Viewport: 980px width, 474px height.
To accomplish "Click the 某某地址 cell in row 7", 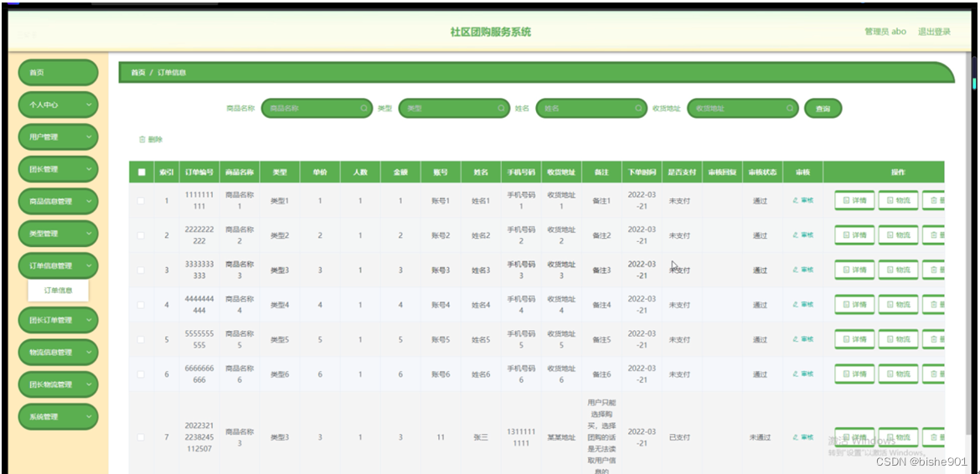I will [561, 437].
